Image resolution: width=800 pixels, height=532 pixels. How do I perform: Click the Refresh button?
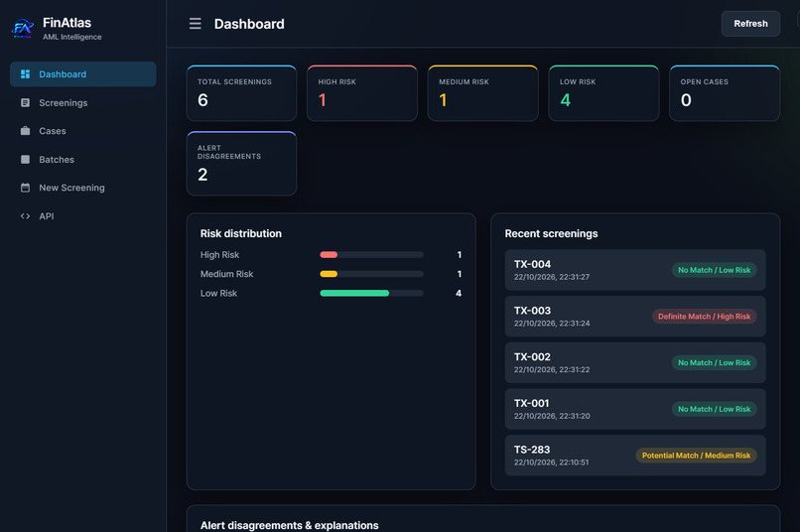click(x=750, y=24)
